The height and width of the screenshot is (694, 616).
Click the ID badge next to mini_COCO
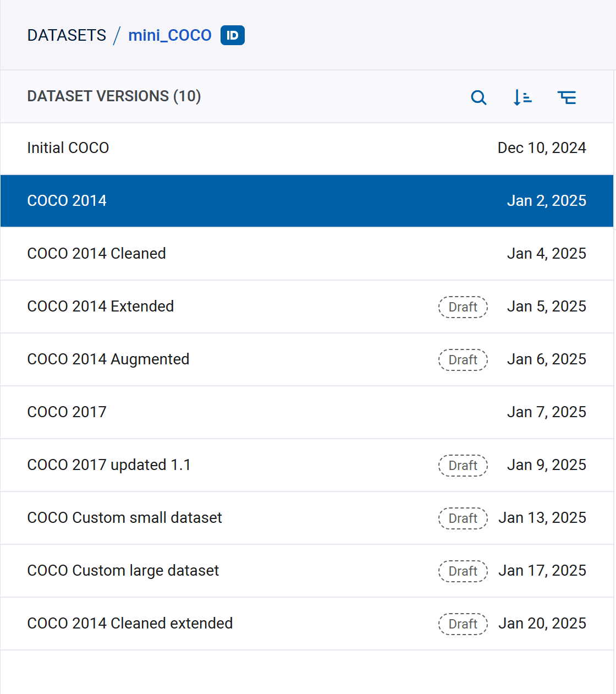pyautogui.click(x=232, y=35)
